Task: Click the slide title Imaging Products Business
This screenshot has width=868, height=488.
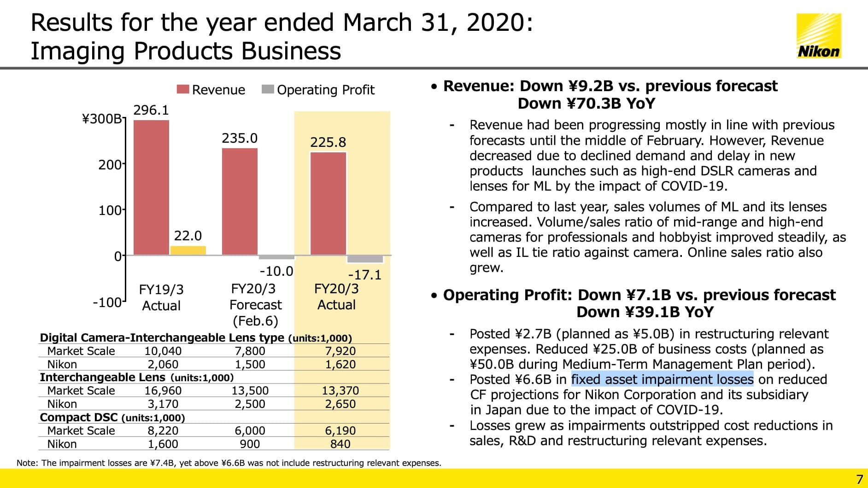Action: click(185, 51)
